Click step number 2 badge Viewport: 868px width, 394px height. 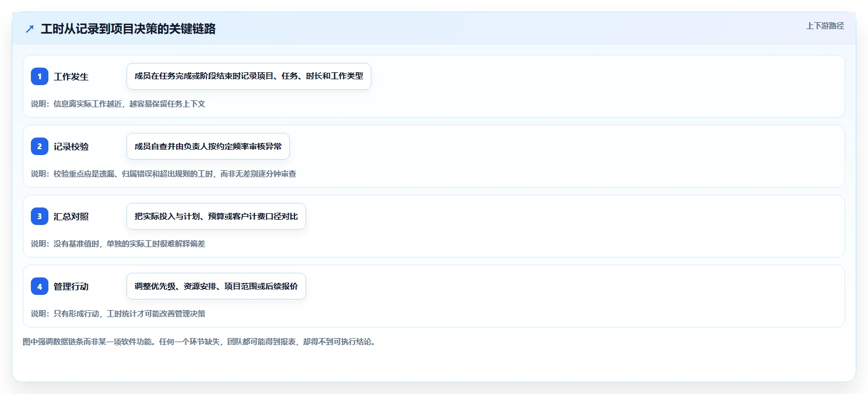click(x=40, y=146)
